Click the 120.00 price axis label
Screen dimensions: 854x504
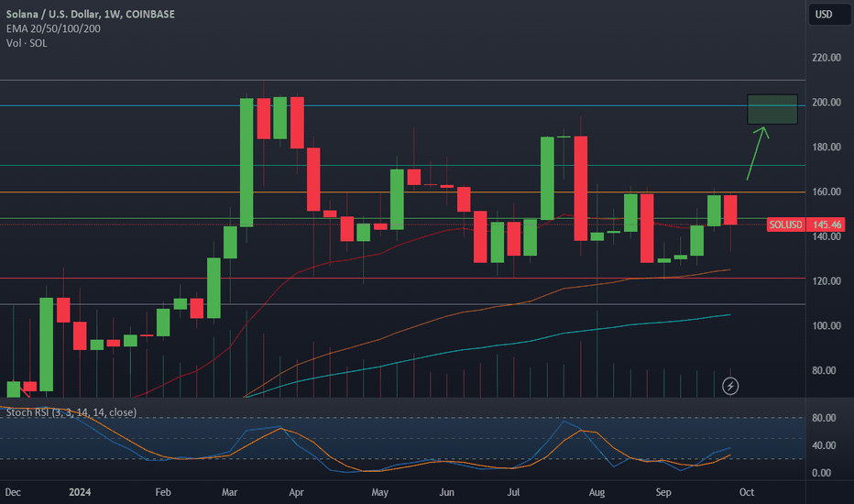point(826,281)
